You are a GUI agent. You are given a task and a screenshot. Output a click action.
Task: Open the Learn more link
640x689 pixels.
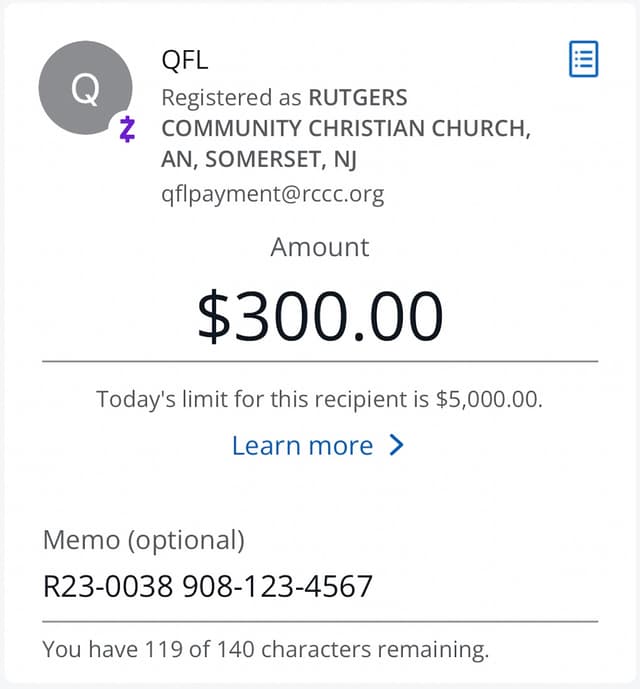click(302, 445)
